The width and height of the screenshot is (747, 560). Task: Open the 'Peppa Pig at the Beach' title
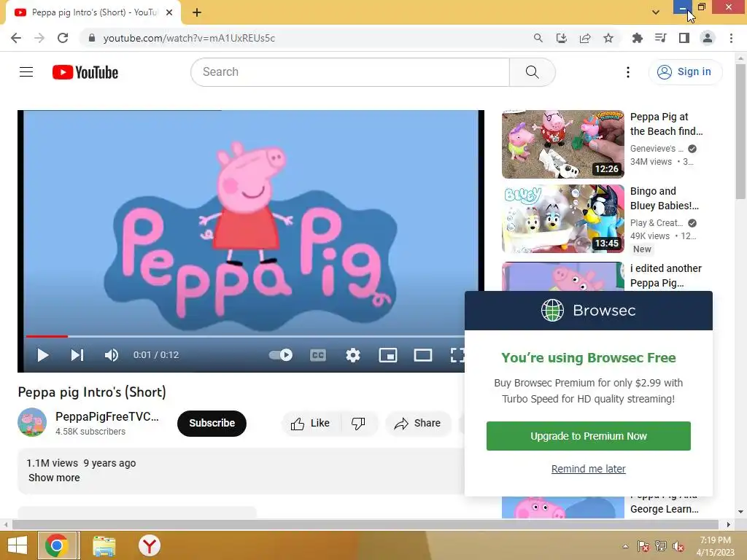[667, 124]
